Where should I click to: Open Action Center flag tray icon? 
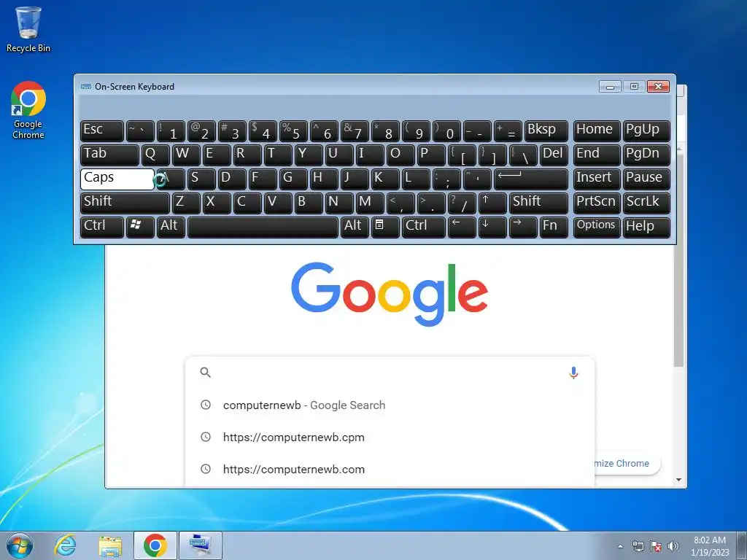[x=656, y=546]
